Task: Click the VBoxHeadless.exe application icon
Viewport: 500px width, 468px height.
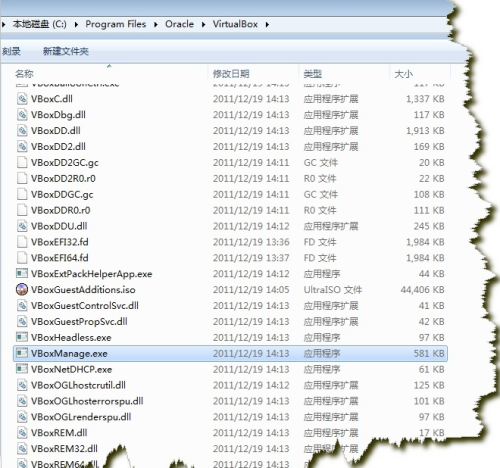Action: [22, 337]
